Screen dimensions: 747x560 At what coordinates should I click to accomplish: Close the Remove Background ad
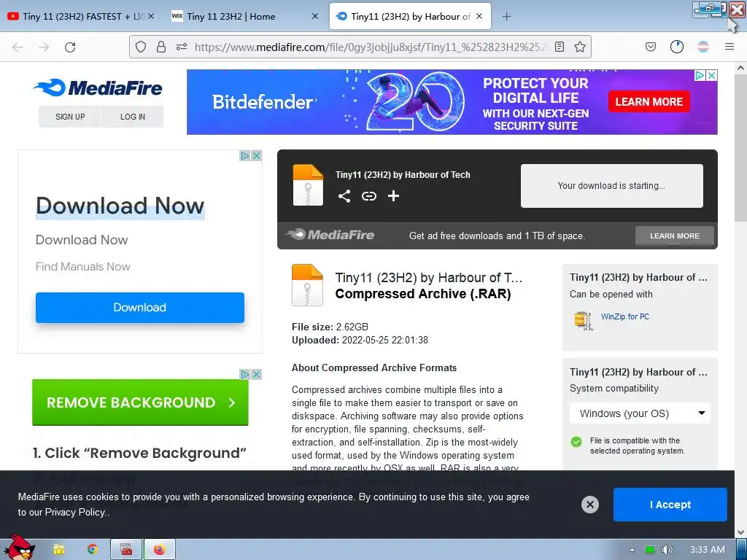(256, 374)
